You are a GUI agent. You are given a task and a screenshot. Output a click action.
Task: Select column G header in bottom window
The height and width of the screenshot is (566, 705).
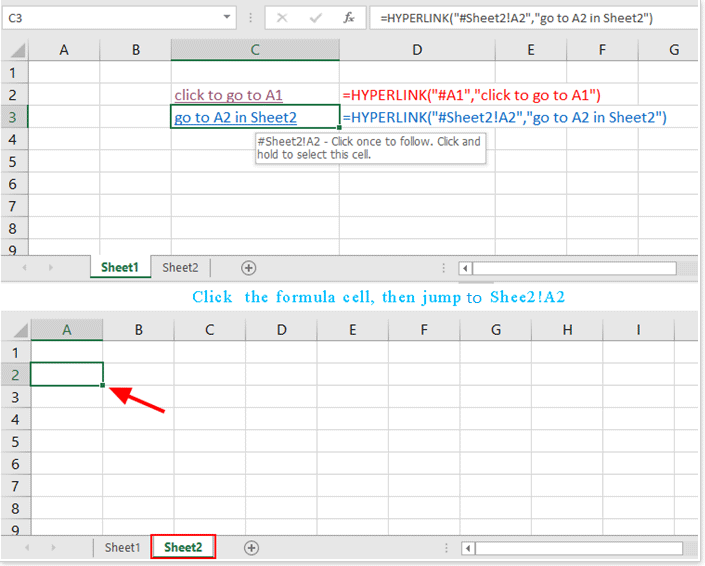(495, 330)
